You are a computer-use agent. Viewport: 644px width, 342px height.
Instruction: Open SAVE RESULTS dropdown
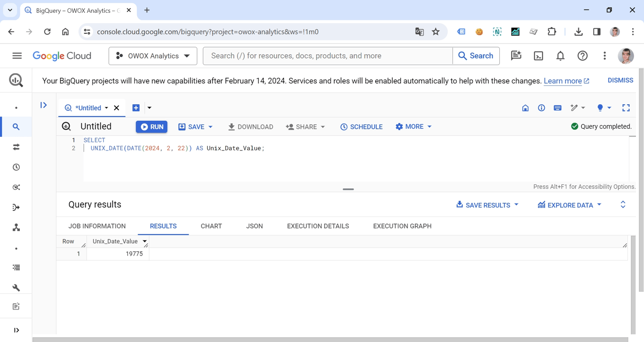[487, 205]
